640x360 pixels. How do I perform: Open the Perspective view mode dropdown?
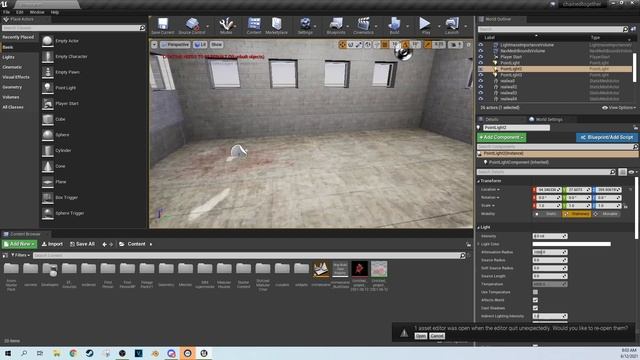click(176, 44)
